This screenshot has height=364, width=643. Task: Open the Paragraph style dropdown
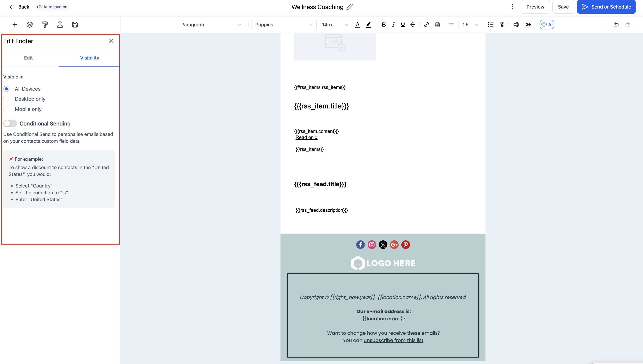pyautogui.click(x=211, y=24)
